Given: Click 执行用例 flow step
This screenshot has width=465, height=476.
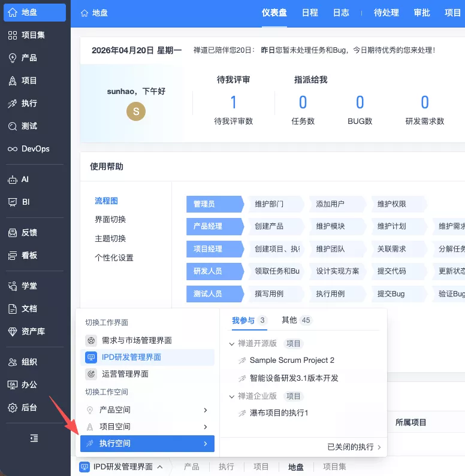Looking at the screenshot, I should pos(337,294).
